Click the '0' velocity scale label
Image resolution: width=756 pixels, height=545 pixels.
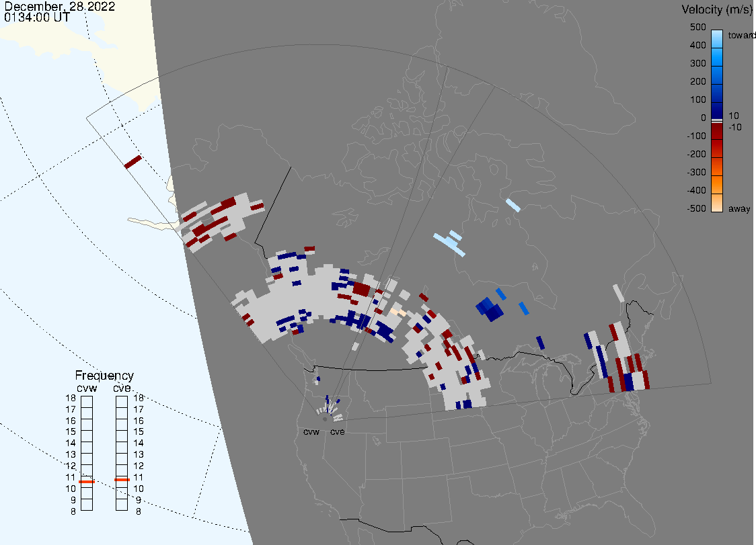click(704, 118)
